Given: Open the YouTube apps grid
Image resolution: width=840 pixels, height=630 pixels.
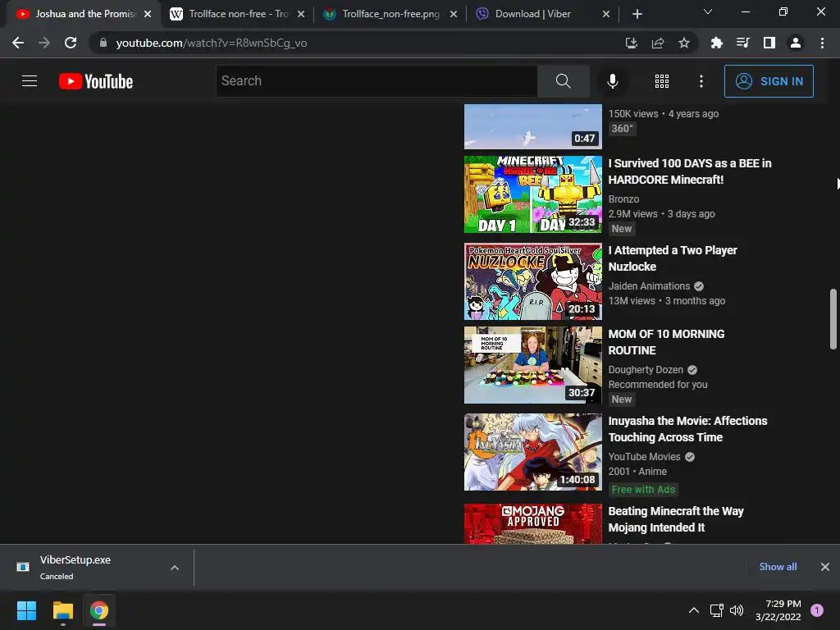Looking at the screenshot, I should point(662,81).
